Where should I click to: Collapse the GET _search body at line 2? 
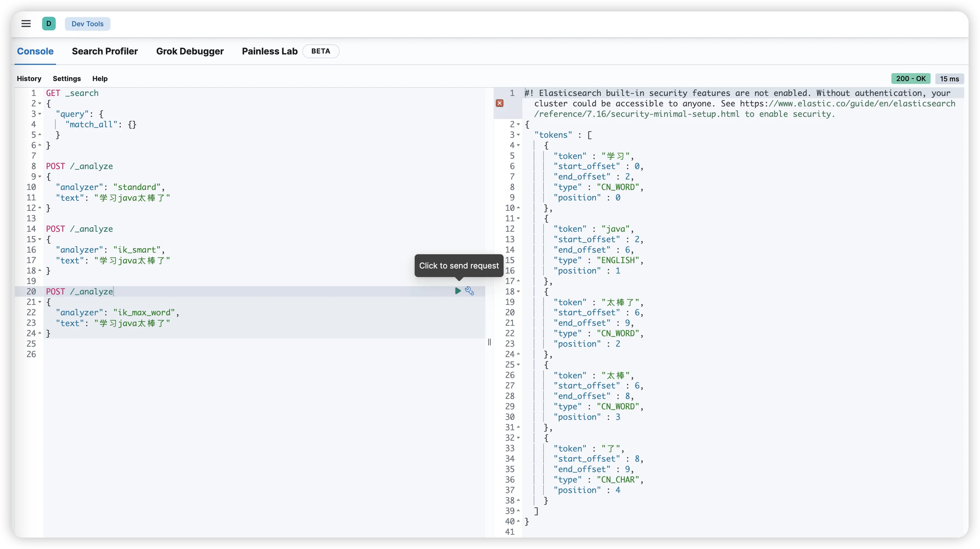[x=40, y=104]
